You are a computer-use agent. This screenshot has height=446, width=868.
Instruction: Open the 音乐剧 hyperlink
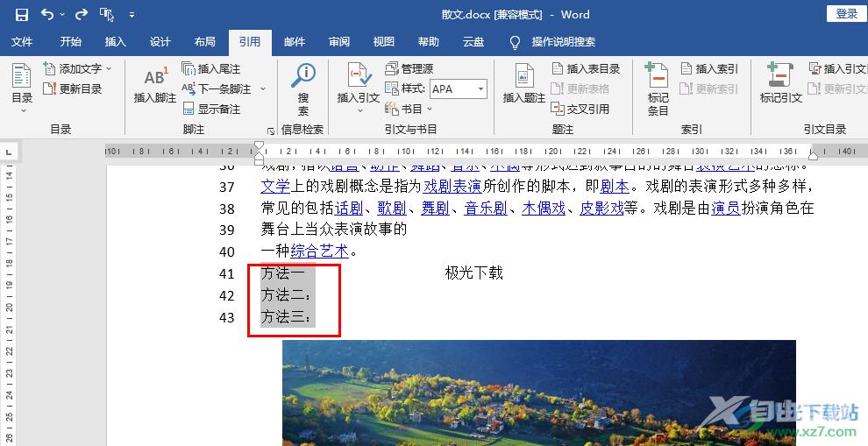(x=486, y=208)
